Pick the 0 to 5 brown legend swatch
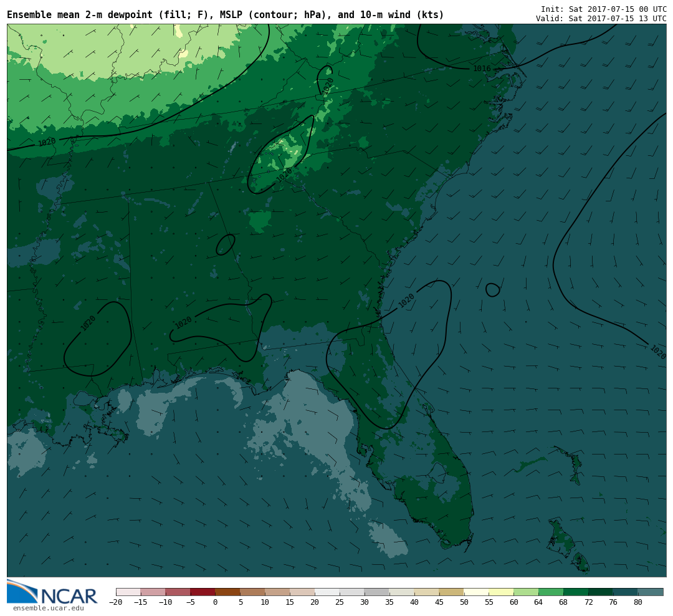This screenshot has width=673, height=616. tap(228, 592)
